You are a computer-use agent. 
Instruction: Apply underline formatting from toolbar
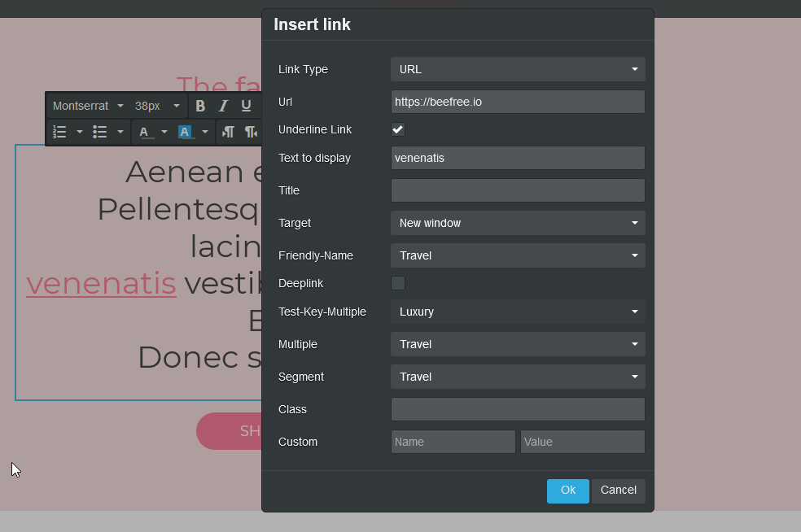tap(246, 107)
